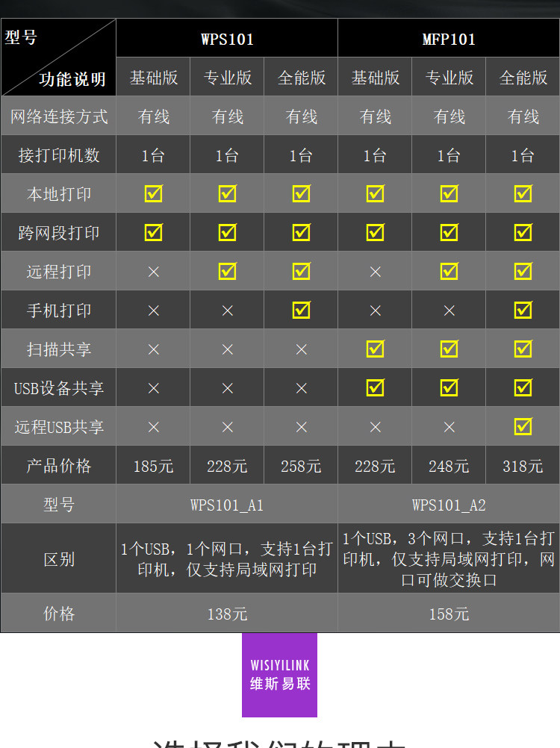Click the 248元 price cell
Image resolution: width=560 pixels, height=748 pixels.
point(449,466)
